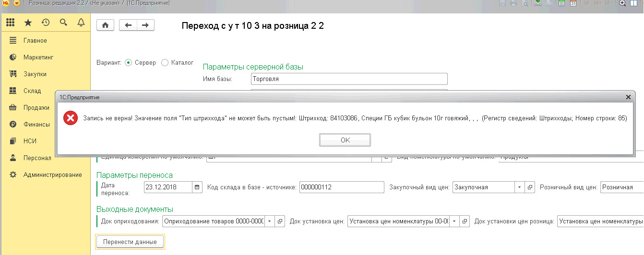Click into the Имя базы field

[349, 79]
